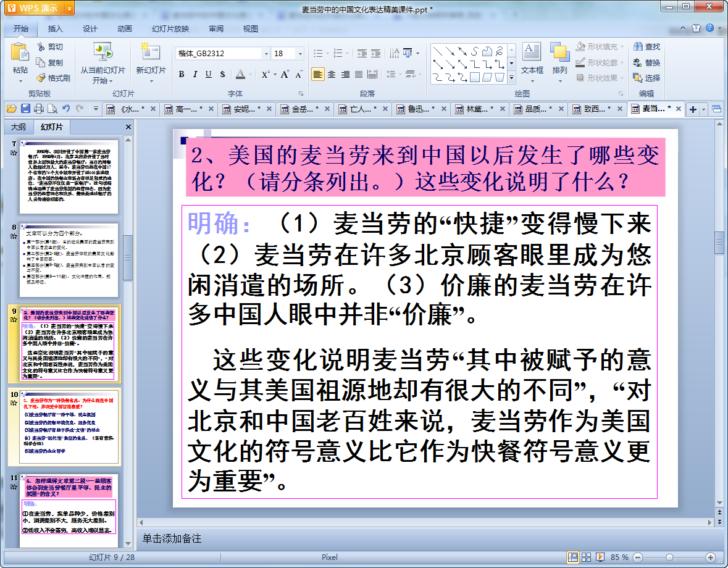Open the Insert (插入) ribbon tab
728x568 pixels.
(55, 29)
